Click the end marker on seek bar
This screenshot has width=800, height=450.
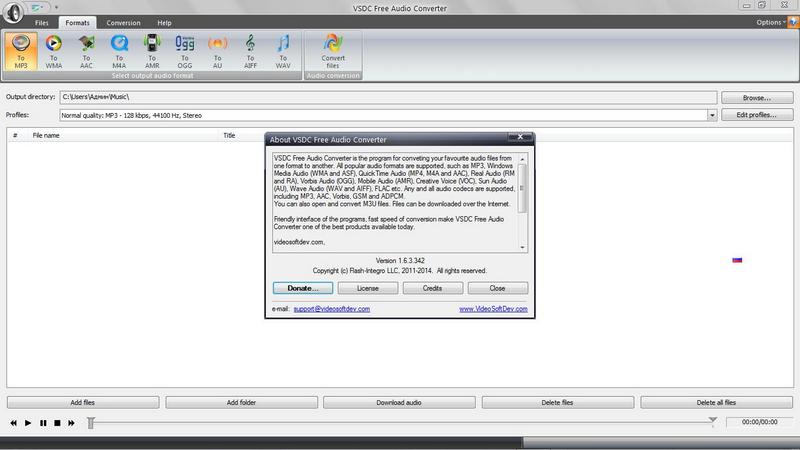tap(713, 420)
